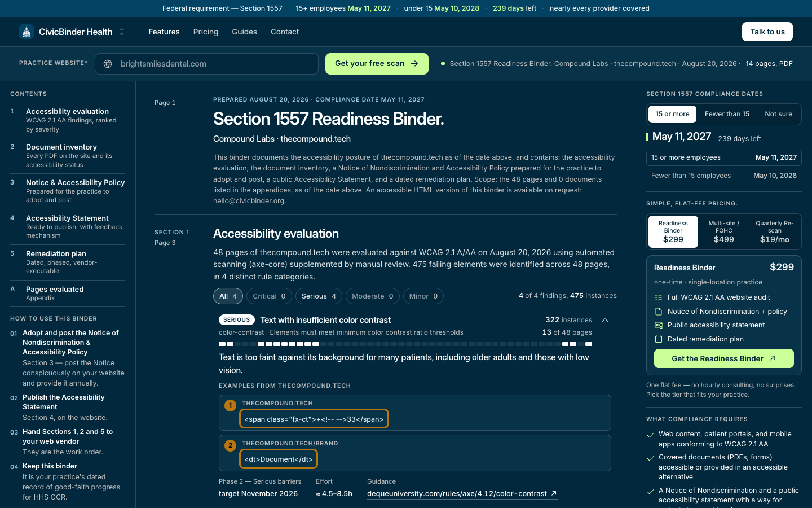Click the CivicBinder Health capitol logo icon
Viewport: 812px width, 508px height.
pyautogui.click(x=27, y=32)
